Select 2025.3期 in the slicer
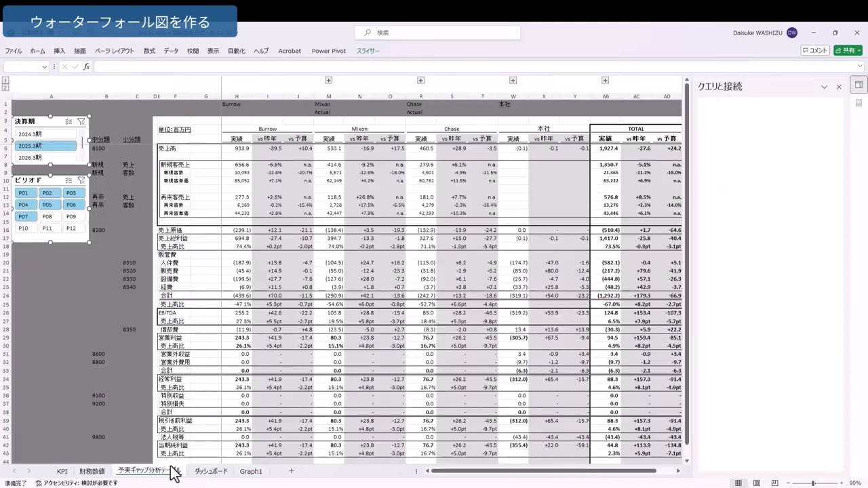The image size is (868, 488). [47, 146]
